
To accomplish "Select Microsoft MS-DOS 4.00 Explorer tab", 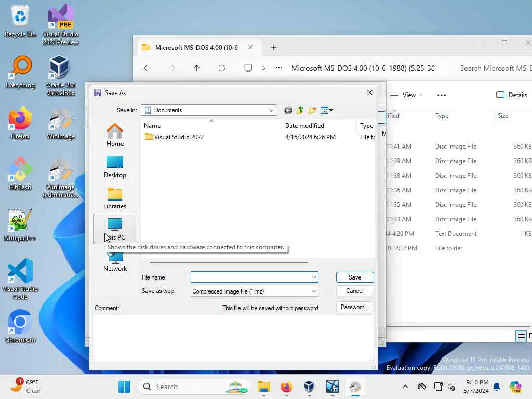I will [197, 47].
